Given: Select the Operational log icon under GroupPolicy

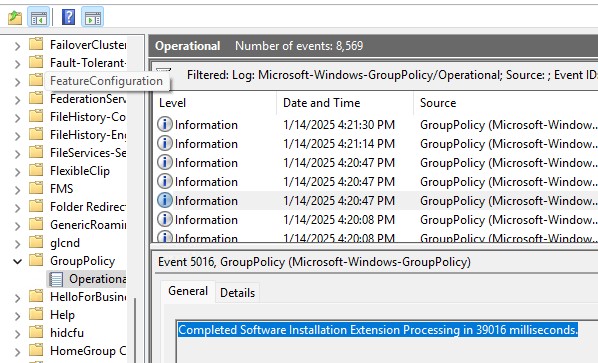Looking at the screenshot, I should (56, 279).
